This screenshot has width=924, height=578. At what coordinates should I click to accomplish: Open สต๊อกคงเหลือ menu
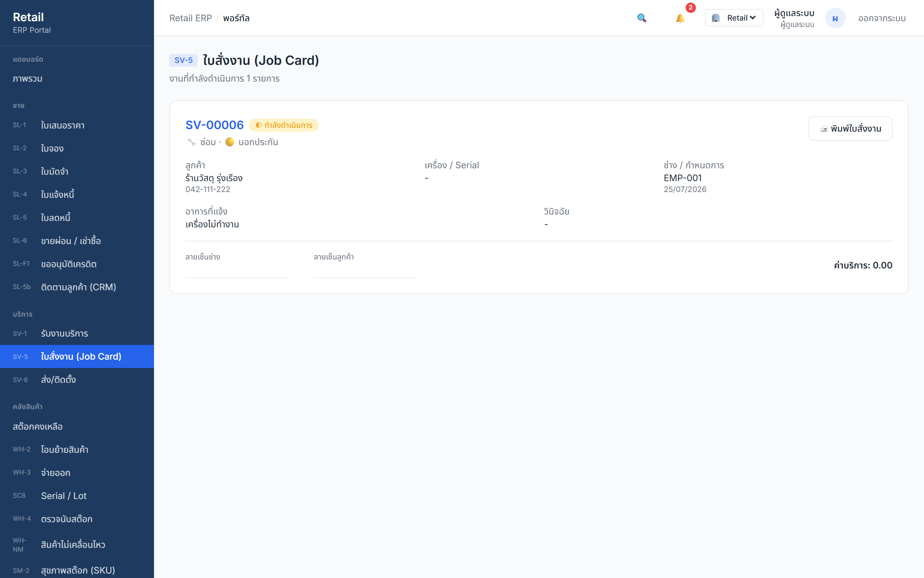click(x=77, y=426)
